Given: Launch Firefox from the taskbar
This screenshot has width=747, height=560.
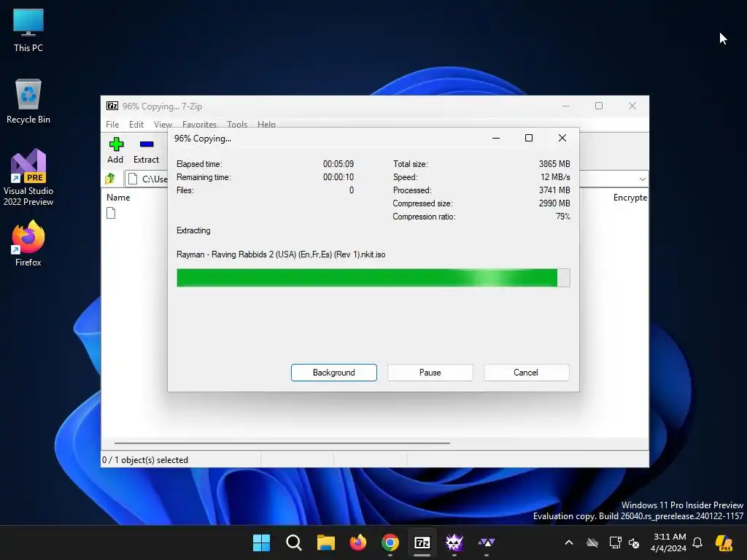Looking at the screenshot, I should [x=357, y=542].
